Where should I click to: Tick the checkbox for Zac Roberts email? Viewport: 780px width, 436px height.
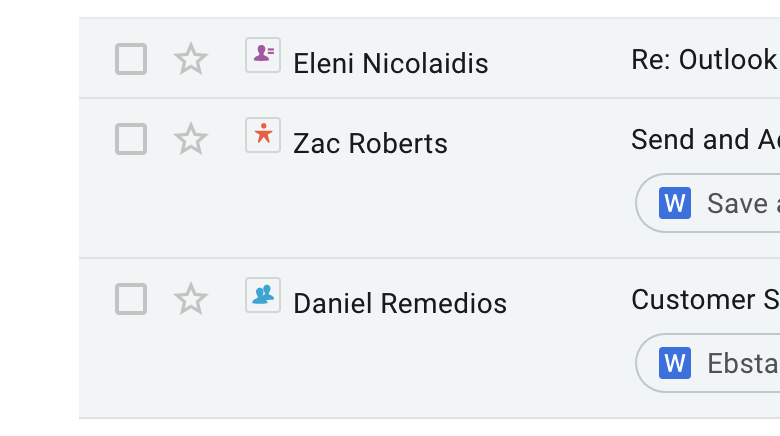(x=131, y=139)
